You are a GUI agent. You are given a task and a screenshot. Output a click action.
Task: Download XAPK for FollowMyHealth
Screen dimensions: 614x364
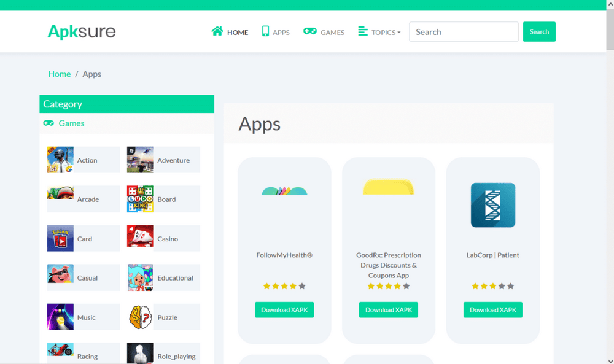[284, 309]
